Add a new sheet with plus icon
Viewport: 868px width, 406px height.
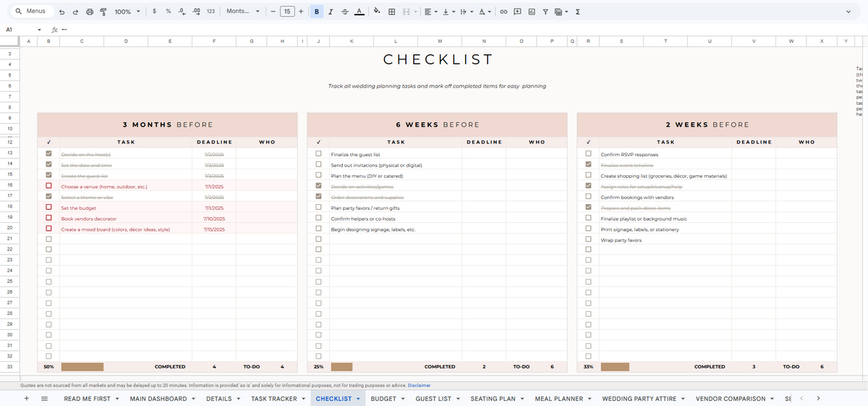[27, 399]
